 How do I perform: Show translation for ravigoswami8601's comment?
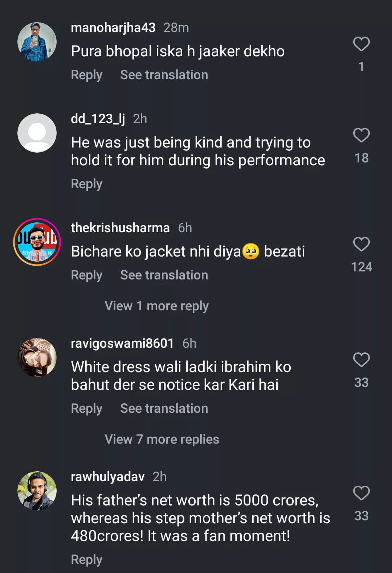click(x=164, y=408)
